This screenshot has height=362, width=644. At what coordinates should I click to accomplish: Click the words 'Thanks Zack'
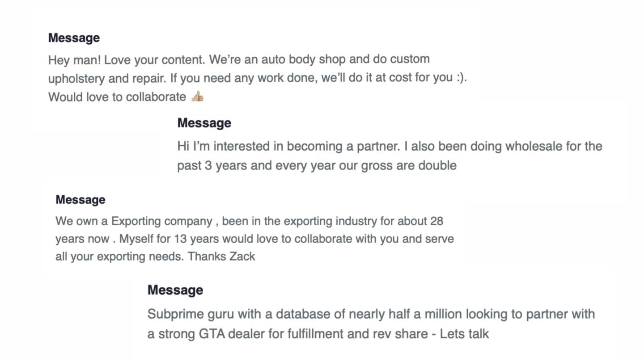click(x=221, y=257)
